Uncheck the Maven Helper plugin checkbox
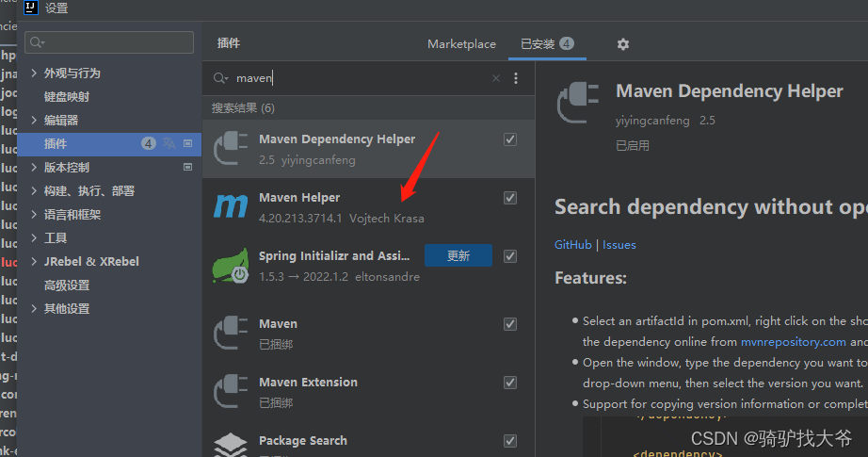This screenshot has width=868, height=457. coord(510,198)
